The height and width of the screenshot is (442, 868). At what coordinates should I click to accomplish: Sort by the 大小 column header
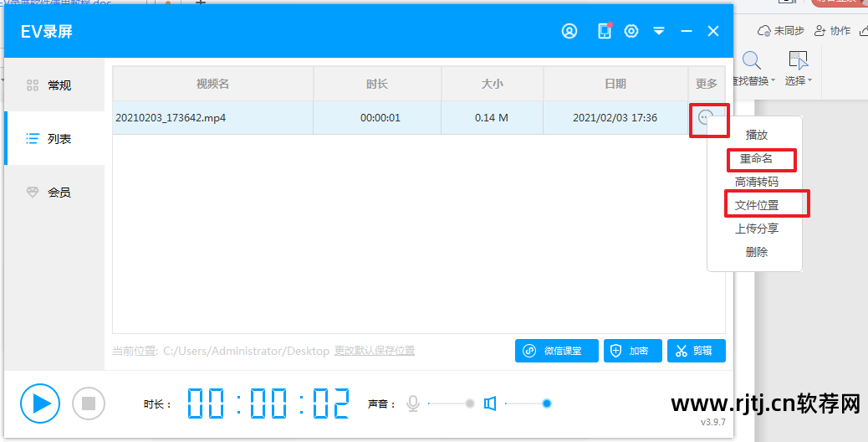coord(493,84)
